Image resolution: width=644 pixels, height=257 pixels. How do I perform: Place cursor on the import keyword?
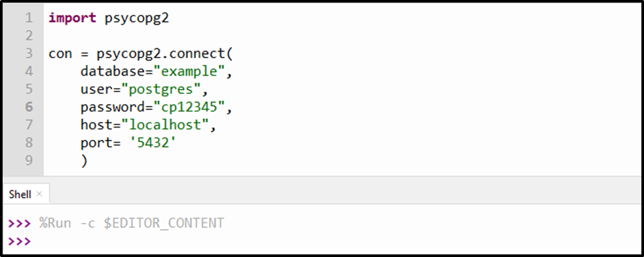(72, 18)
